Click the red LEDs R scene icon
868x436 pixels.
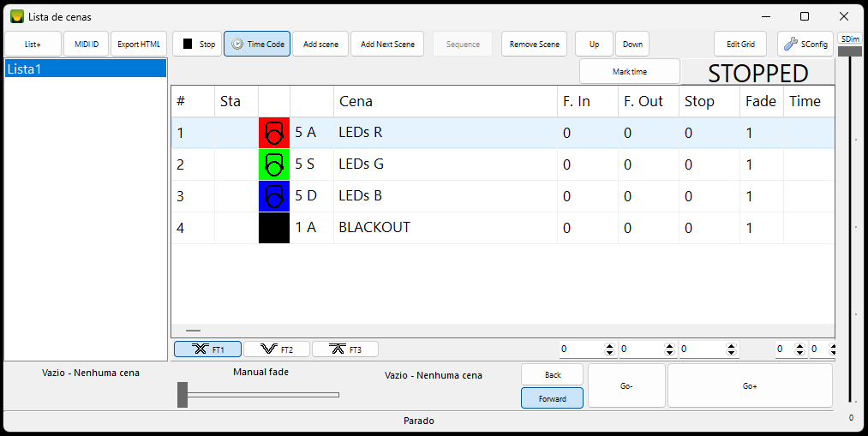pos(274,133)
